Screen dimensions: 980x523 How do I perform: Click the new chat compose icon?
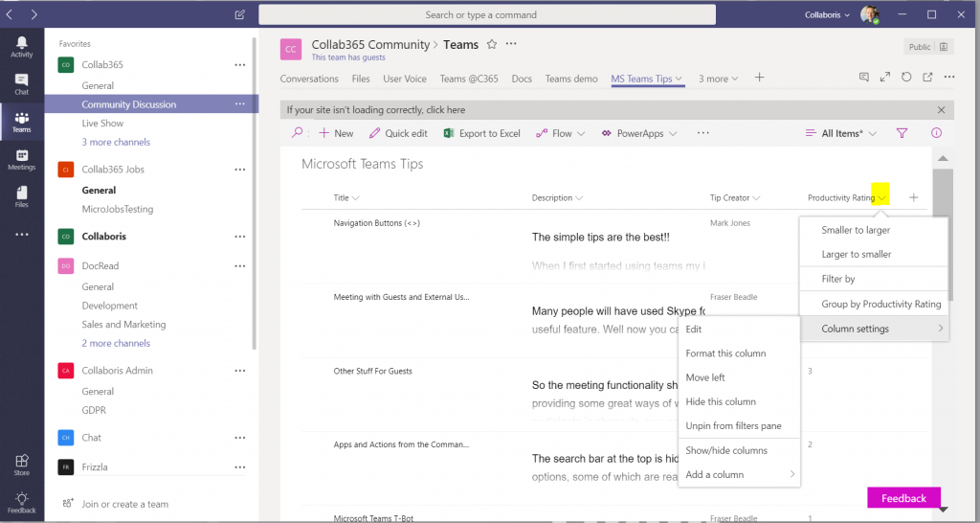point(240,14)
